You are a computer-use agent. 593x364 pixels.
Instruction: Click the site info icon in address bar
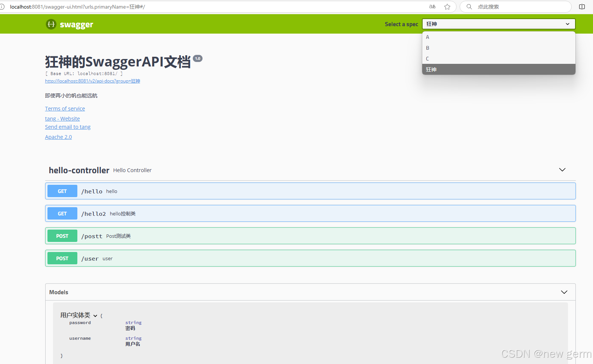click(2, 7)
